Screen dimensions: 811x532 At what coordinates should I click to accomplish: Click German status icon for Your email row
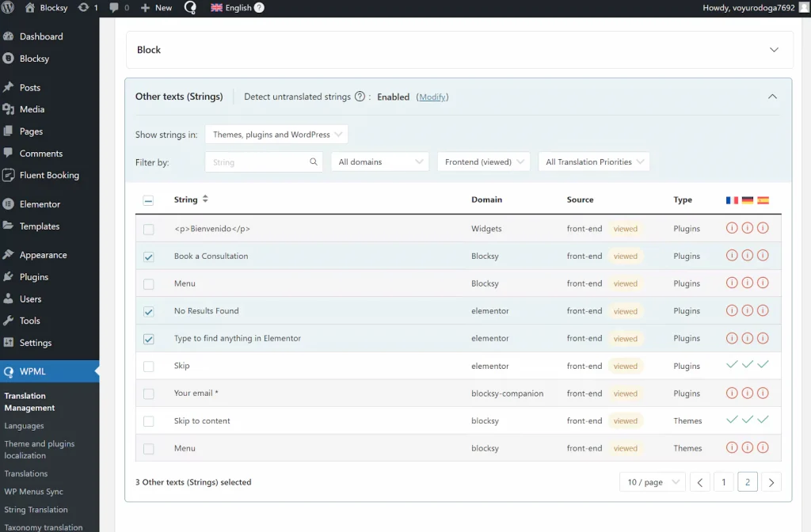coord(748,393)
